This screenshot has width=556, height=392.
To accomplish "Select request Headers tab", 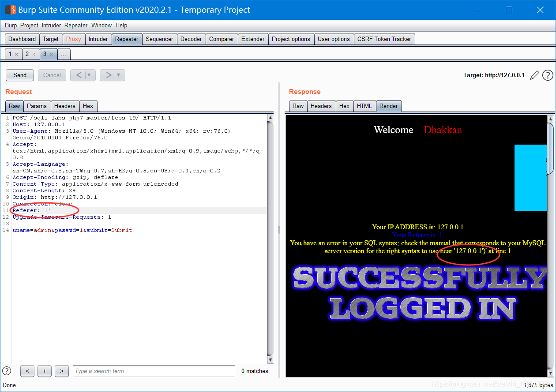I will coord(65,106).
